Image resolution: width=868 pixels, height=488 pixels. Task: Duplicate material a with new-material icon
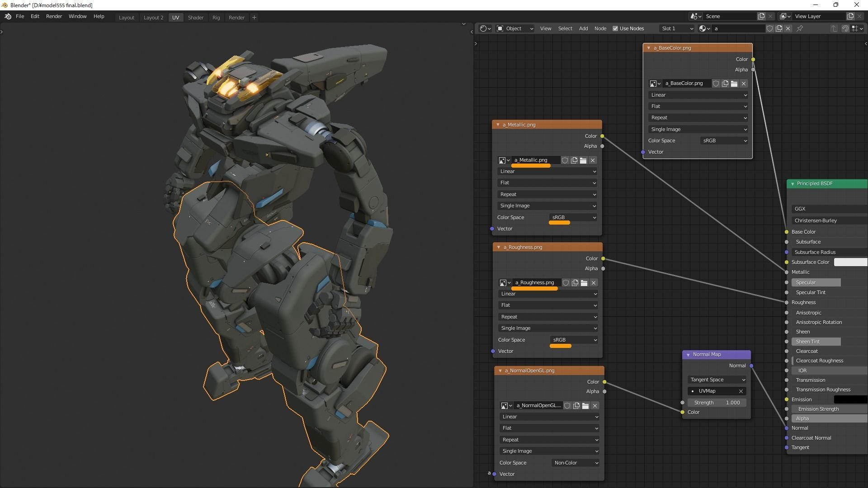[779, 28]
